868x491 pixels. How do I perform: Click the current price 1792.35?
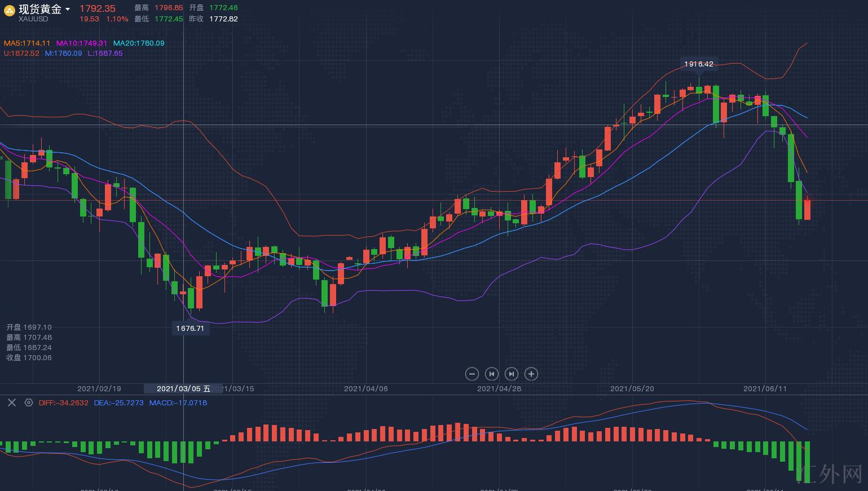[98, 8]
